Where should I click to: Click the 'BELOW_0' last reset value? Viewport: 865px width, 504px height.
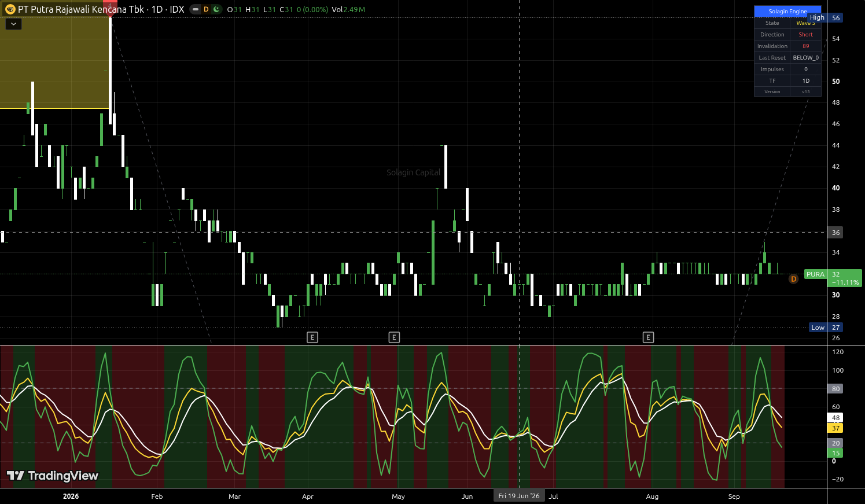pos(806,58)
